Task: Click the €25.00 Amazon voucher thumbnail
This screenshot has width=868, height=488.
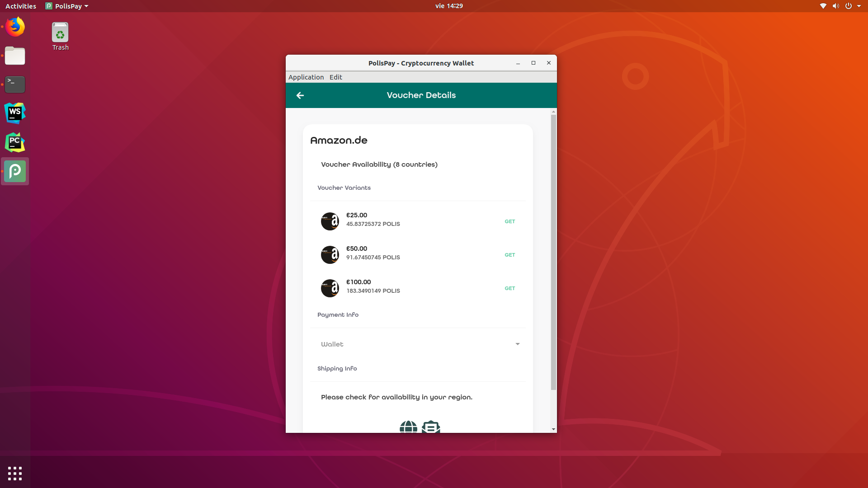Action: click(x=330, y=221)
